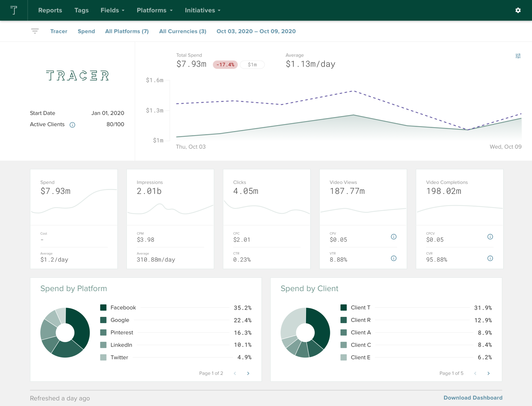Click the Tracer filter/funnel icon
The height and width of the screenshot is (406, 532).
35,31
